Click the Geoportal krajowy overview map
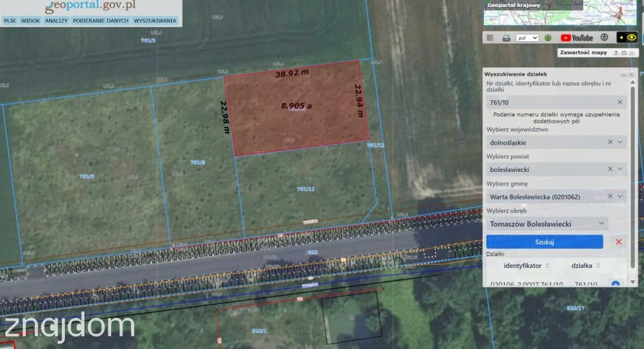Viewport: 644px width, 349px height. pos(560,13)
